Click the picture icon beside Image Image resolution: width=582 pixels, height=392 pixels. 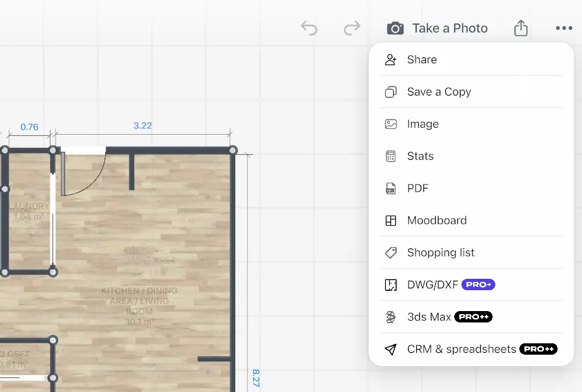click(390, 124)
